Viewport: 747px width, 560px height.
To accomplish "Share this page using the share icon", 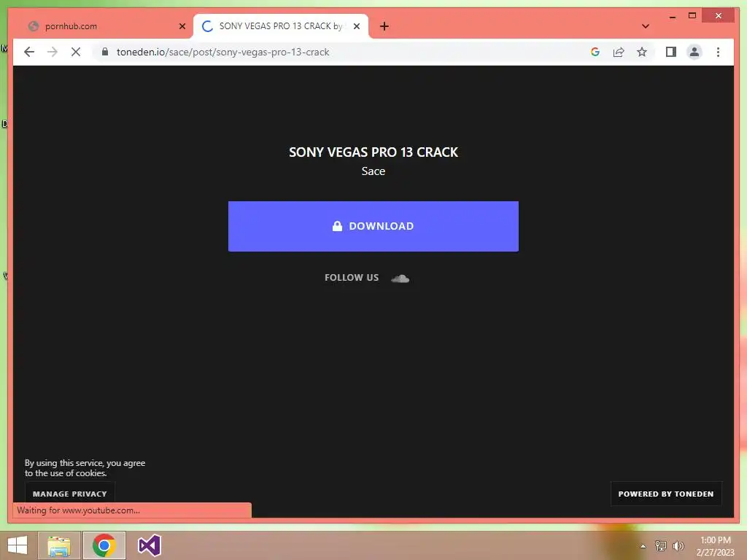I will (x=619, y=52).
